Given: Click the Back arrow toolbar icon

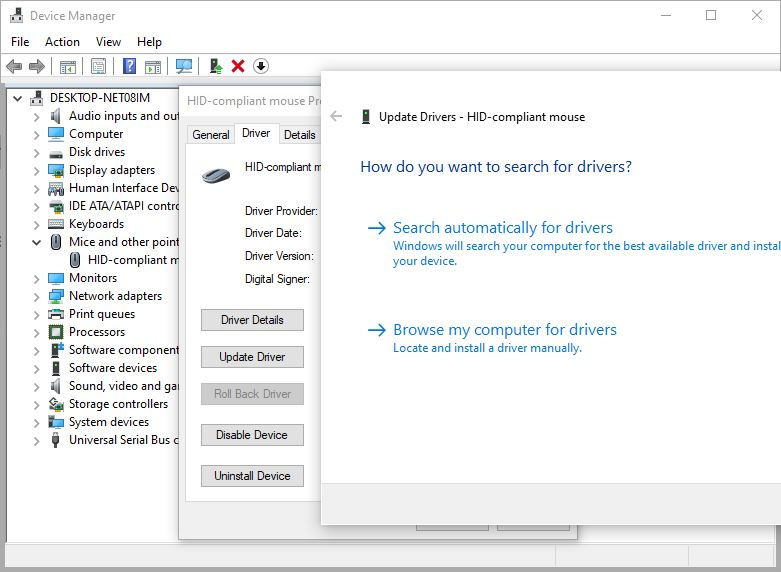Looking at the screenshot, I should click(x=14, y=66).
